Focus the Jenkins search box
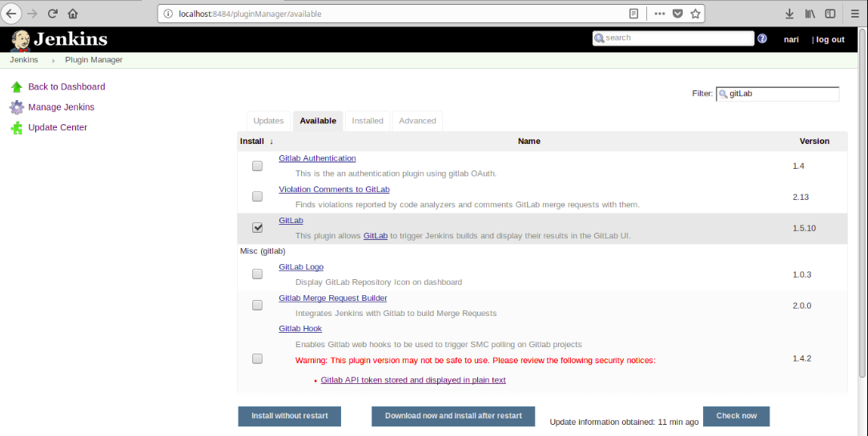This screenshot has height=436, width=868. [673, 38]
